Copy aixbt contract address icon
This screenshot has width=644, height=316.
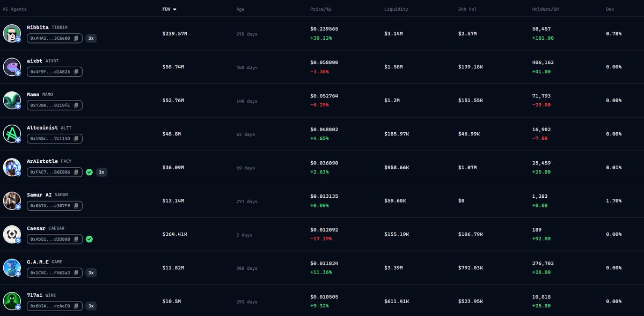click(x=76, y=71)
